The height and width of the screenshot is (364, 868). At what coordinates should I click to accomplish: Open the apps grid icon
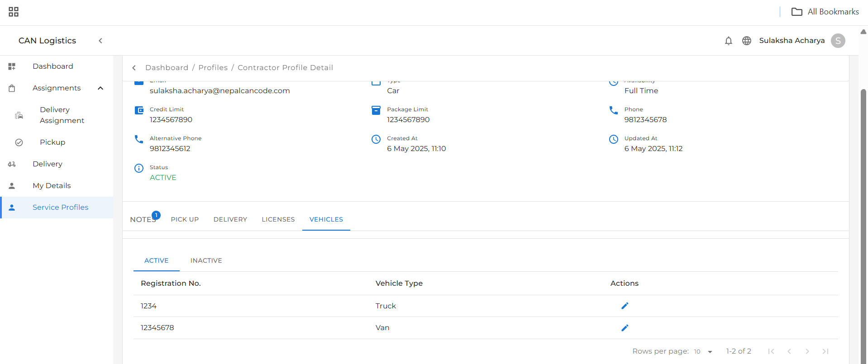[x=14, y=12]
